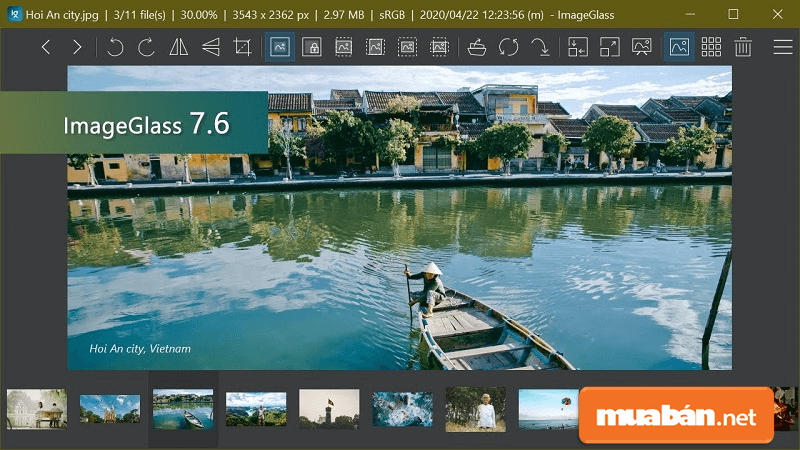Viewport: 800px width, 450px height.
Task: Select Scale to fill zoom mode
Action: 439,47
